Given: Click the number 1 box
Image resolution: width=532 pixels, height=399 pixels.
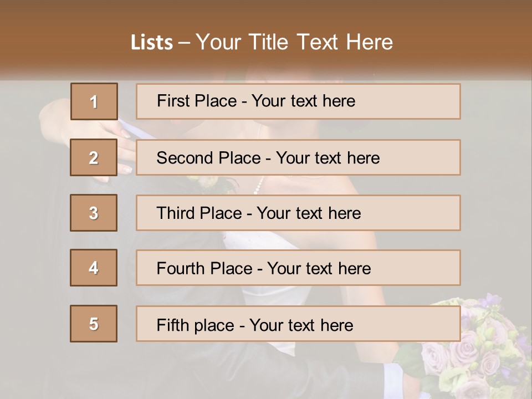Looking at the screenshot, I should [x=94, y=101].
